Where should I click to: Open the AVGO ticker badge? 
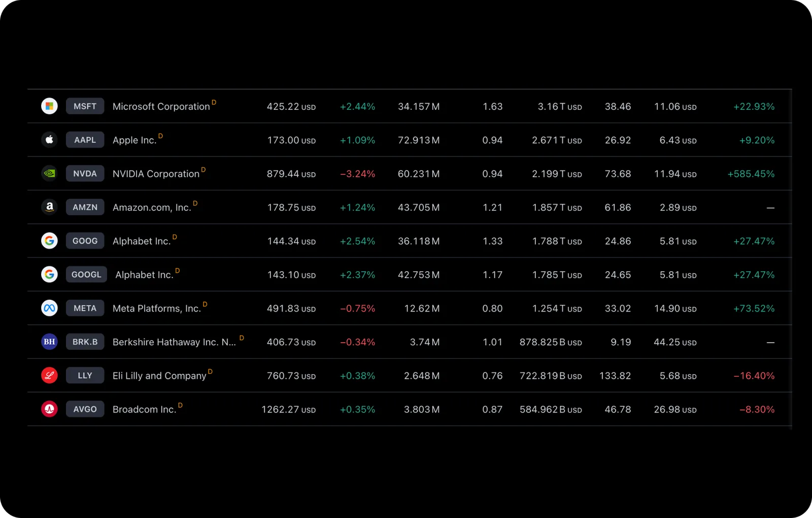click(85, 409)
